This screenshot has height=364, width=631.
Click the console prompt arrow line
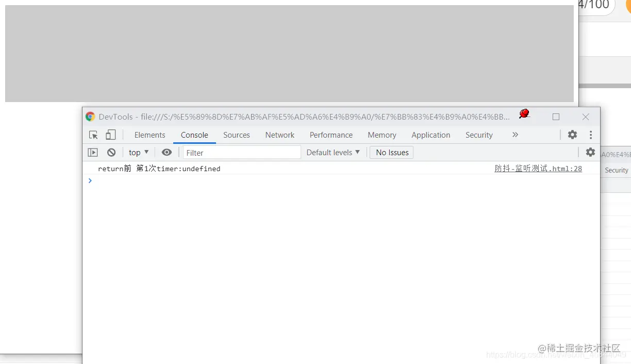click(341, 181)
